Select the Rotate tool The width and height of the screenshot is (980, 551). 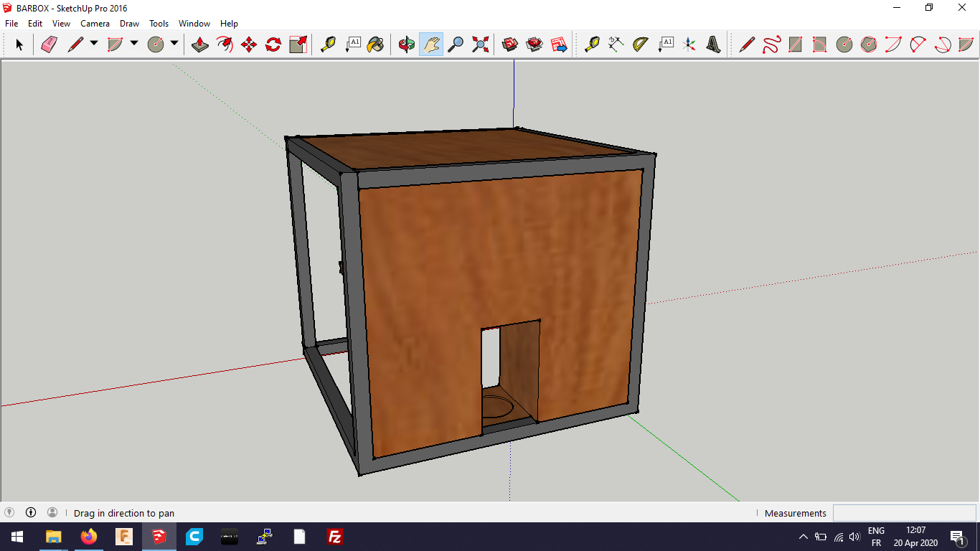coord(273,44)
